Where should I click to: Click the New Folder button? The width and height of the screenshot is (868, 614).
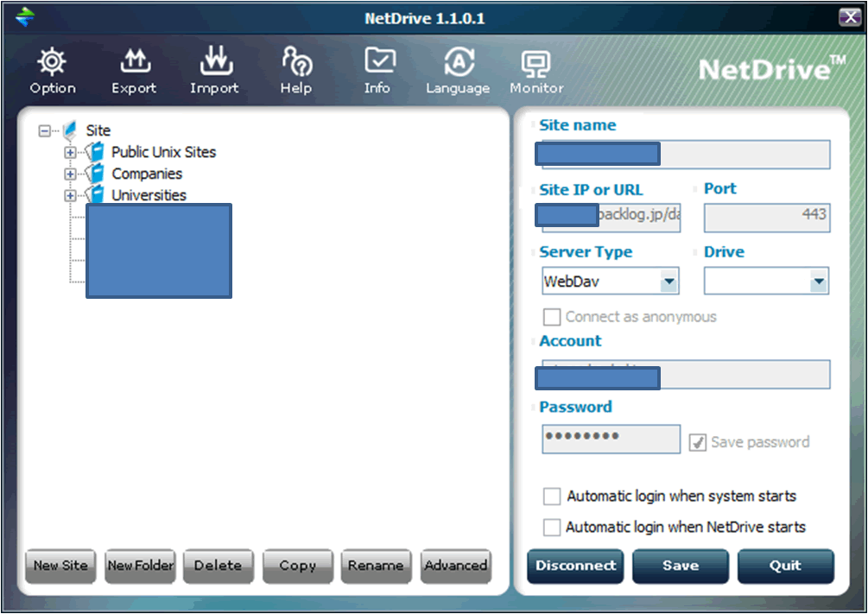(141, 566)
